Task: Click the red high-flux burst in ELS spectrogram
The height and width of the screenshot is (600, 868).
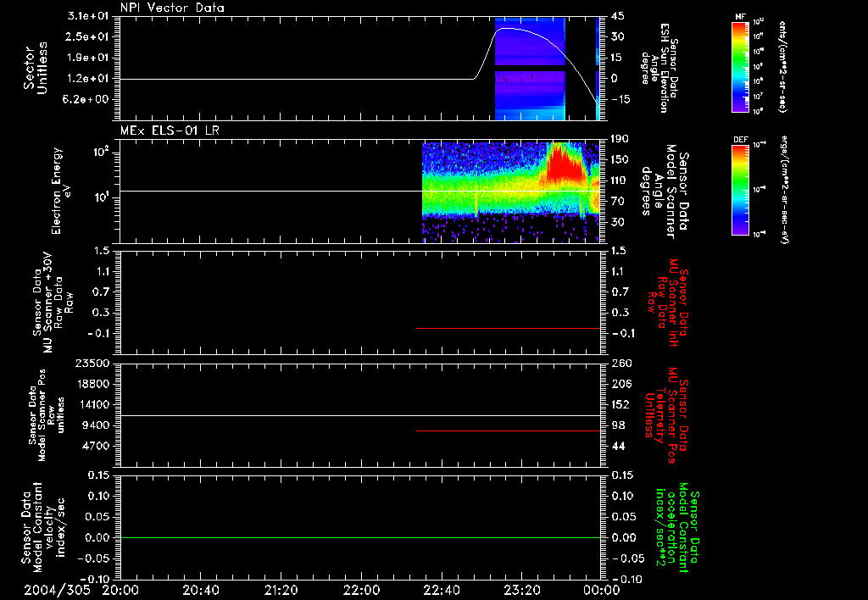Action: [565, 164]
